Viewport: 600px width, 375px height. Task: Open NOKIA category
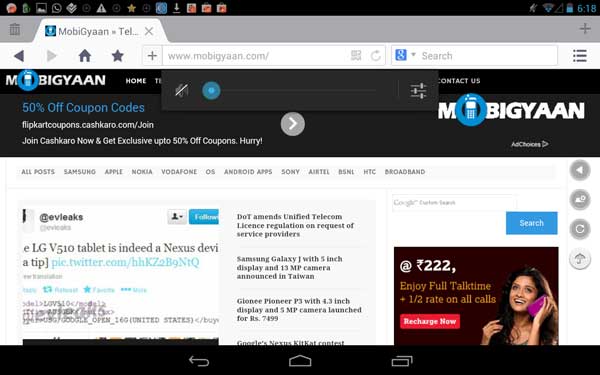click(x=142, y=172)
